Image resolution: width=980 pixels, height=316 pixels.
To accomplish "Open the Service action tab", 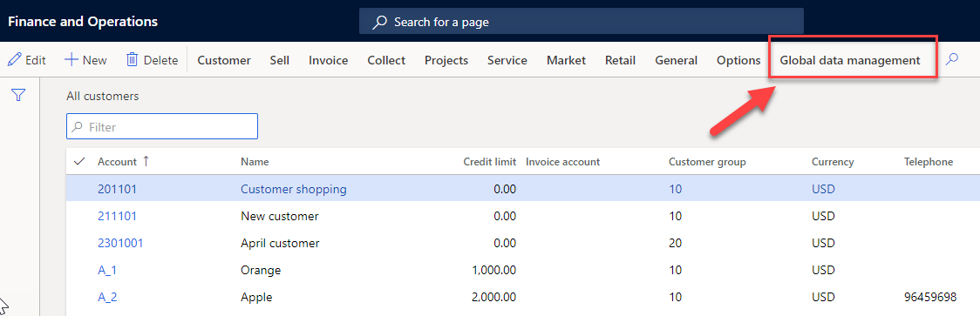I will [x=507, y=61].
